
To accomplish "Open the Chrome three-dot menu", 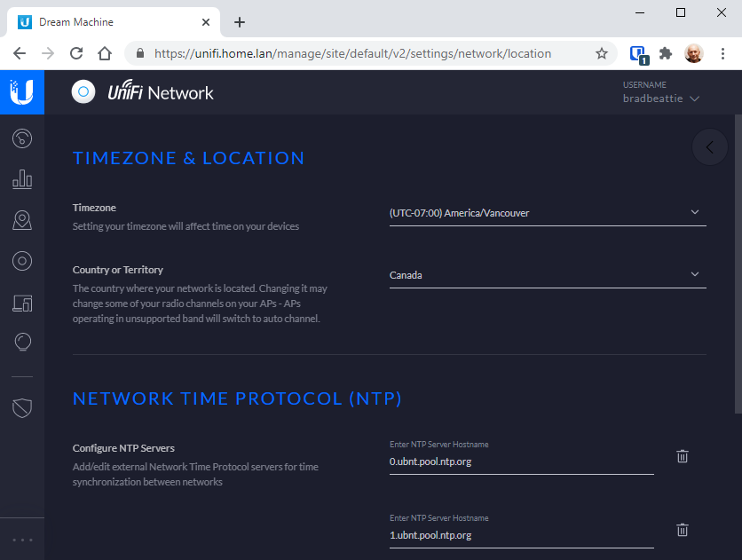I will (x=722, y=53).
